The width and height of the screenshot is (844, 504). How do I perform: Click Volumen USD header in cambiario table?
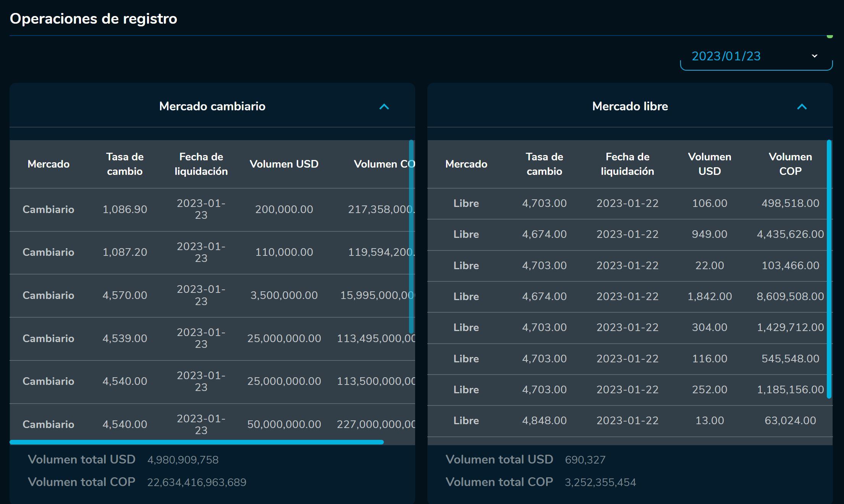point(284,164)
